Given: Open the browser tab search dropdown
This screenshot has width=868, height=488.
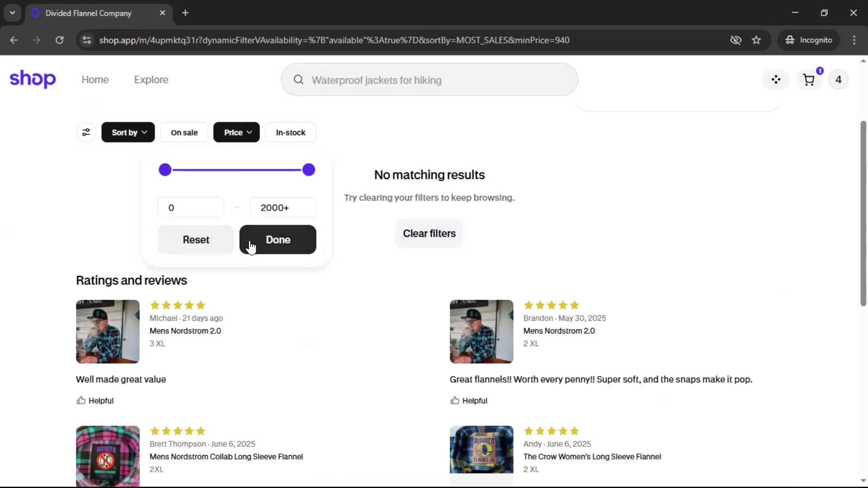Looking at the screenshot, I should 12,13.
